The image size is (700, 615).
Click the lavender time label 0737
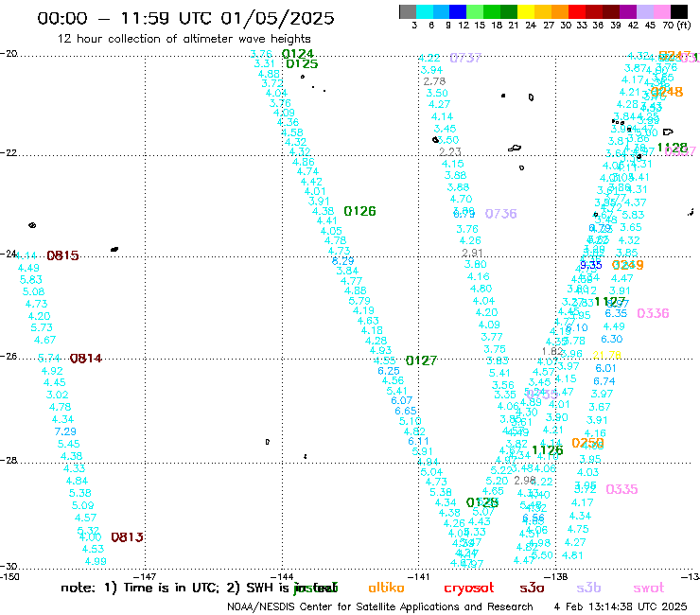pos(465,58)
